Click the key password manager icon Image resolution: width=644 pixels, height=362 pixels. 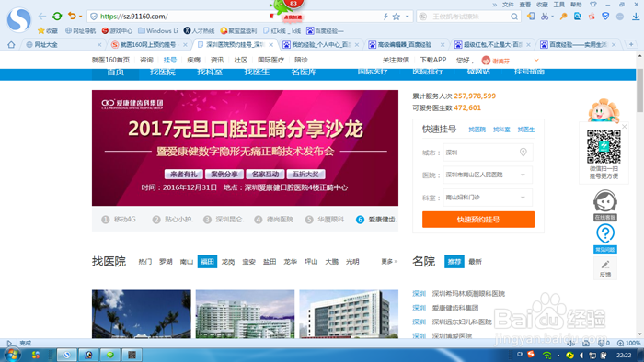[563, 17]
